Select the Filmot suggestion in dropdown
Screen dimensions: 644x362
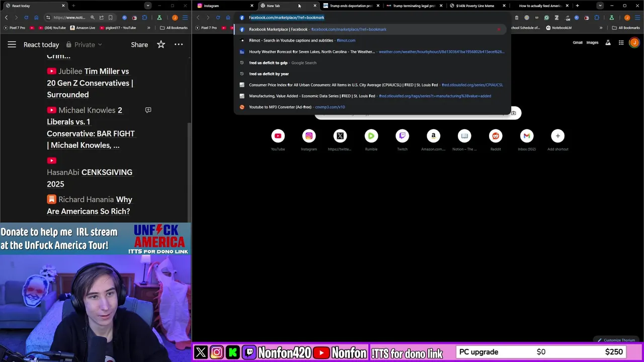(371, 40)
